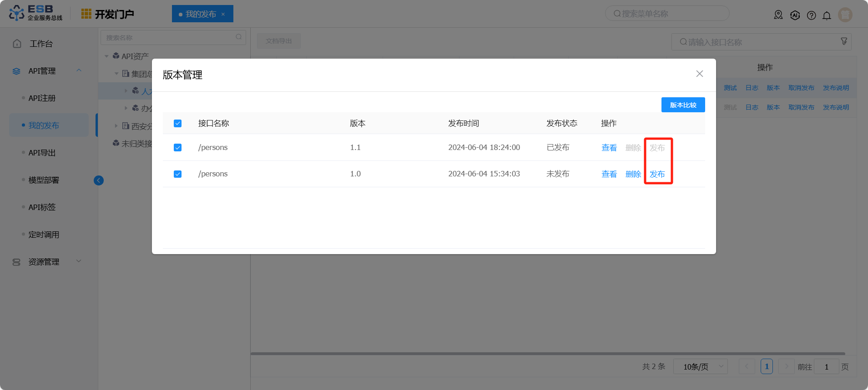Screen dimensions: 868x390
Task: Publish version 1.0 via 发布 link
Action: 657,174
